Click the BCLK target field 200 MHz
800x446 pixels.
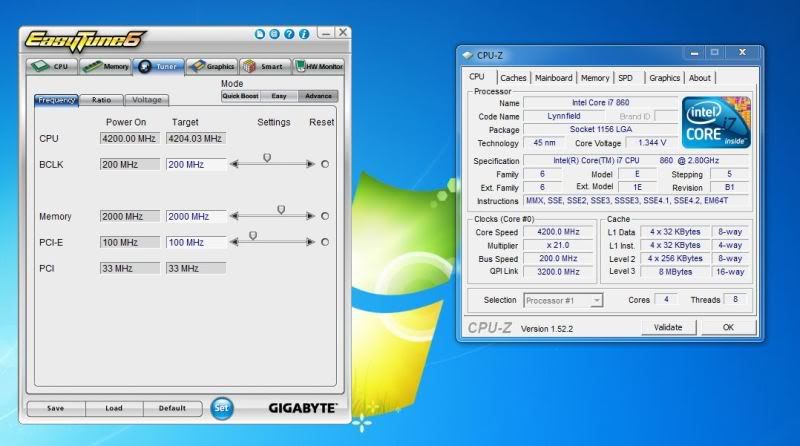pos(196,165)
